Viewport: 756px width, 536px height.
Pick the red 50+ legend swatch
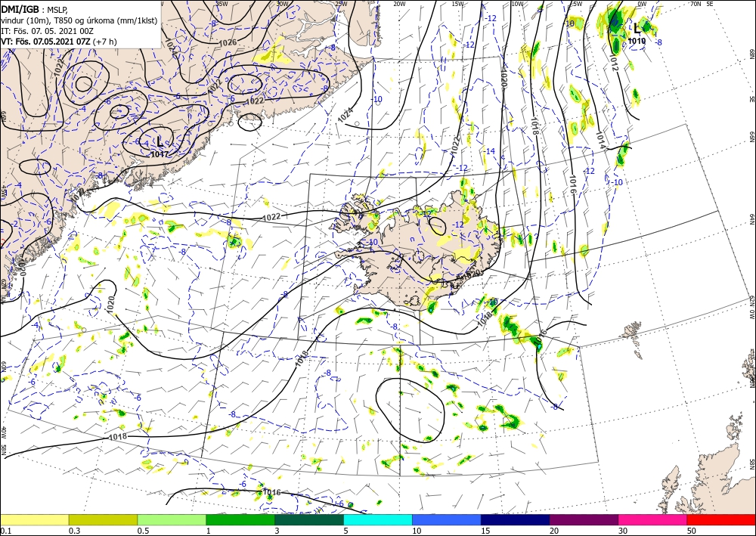point(721,519)
